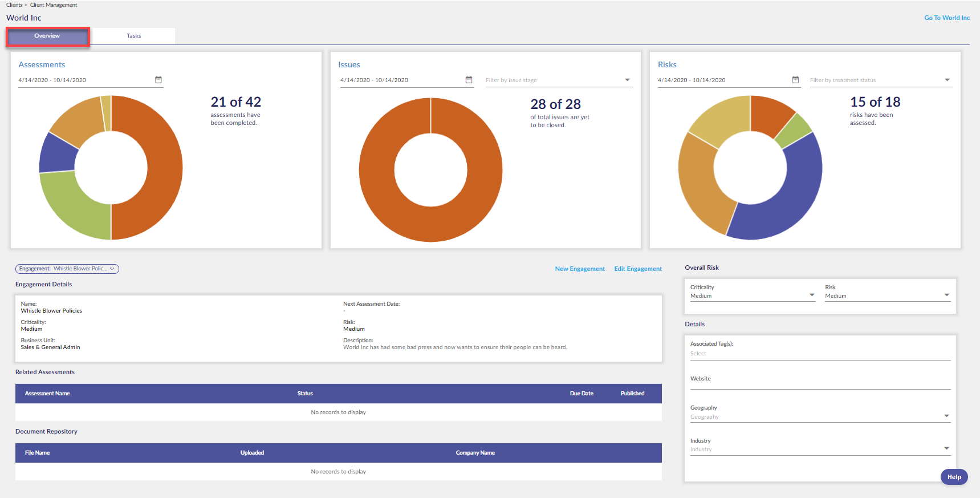Open the Engagement selector dropdown
The image size is (980, 498).
coord(67,269)
